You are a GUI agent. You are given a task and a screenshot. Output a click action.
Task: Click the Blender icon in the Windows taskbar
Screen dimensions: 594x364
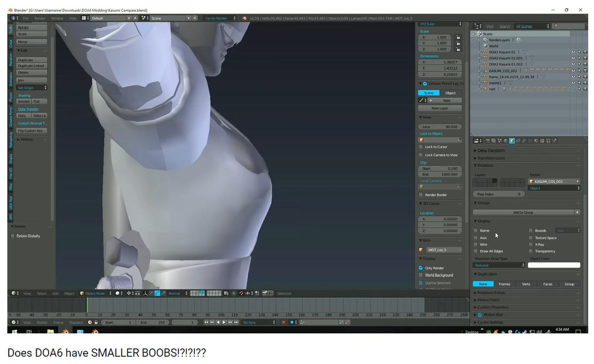click(65, 332)
